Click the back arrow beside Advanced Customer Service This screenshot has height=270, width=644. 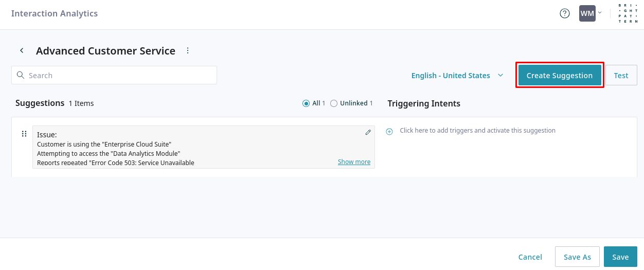point(22,50)
